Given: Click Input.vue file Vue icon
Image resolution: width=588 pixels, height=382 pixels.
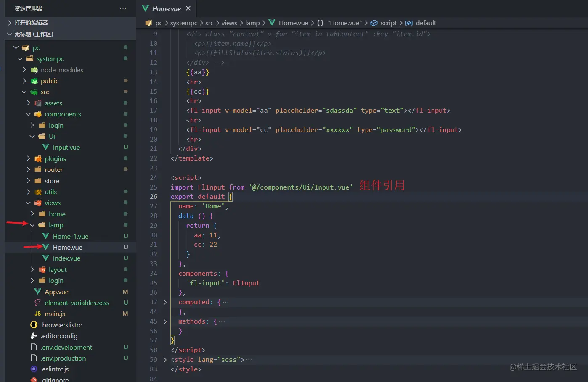Looking at the screenshot, I should [46, 147].
